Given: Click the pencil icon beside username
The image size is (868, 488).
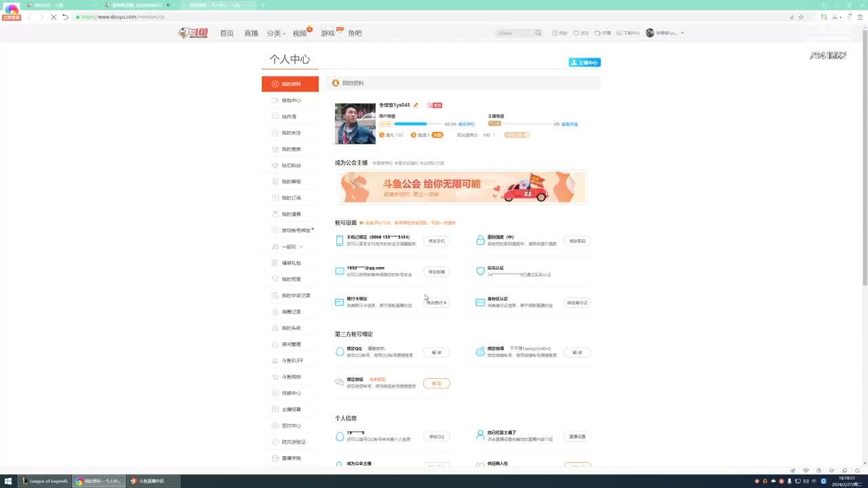Looking at the screenshot, I should 416,105.
